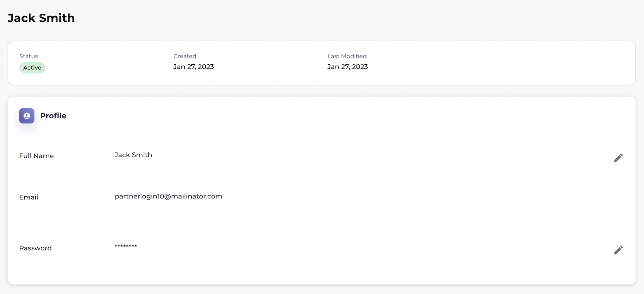Screen dimensions: 644x294
Task: Click the Profile section heading
Action: click(53, 116)
